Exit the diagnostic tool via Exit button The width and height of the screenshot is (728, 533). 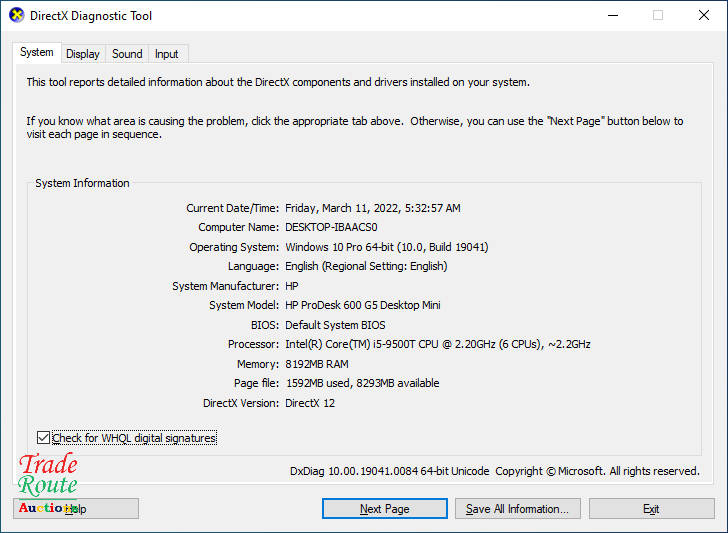[x=651, y=509]
